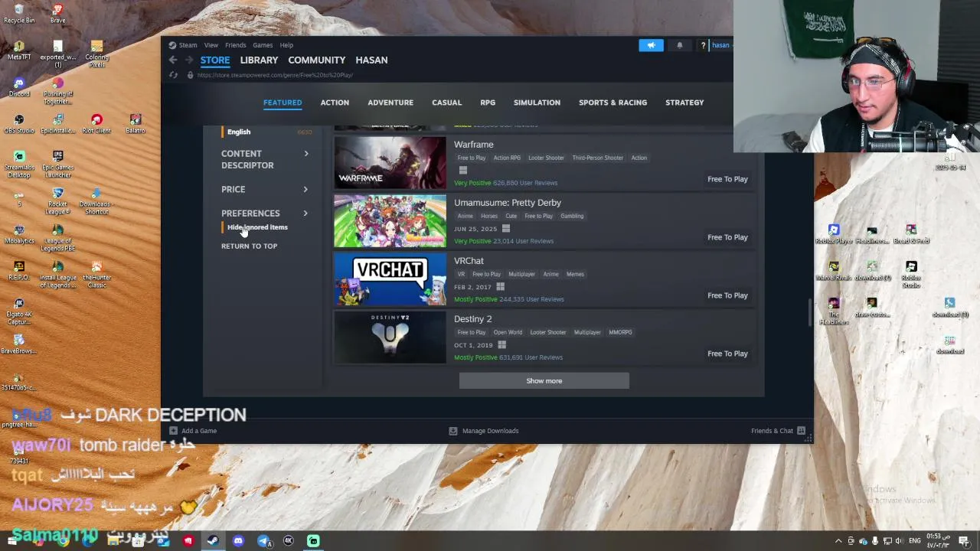Select the ACTION genre tab
The height and width of the screenshot is (551, 980).
click(335, 103)
